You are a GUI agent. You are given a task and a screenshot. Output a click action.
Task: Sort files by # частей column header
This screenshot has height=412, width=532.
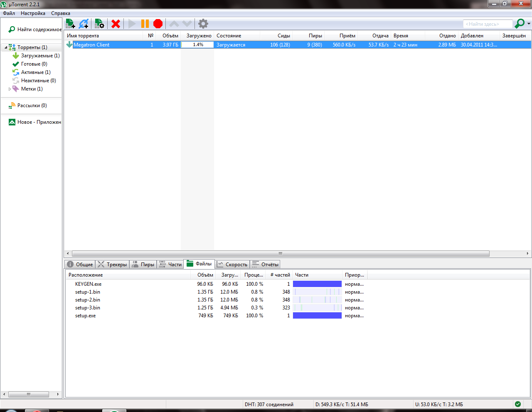(279, 275)
